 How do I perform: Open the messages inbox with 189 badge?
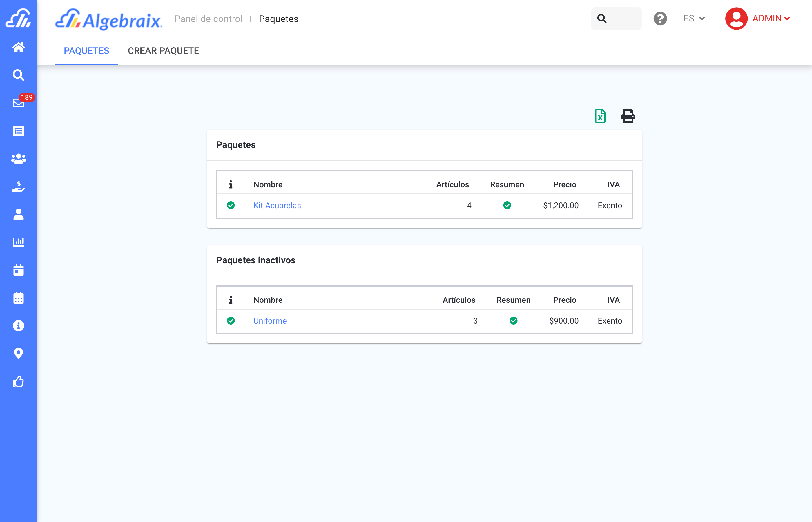19,103
